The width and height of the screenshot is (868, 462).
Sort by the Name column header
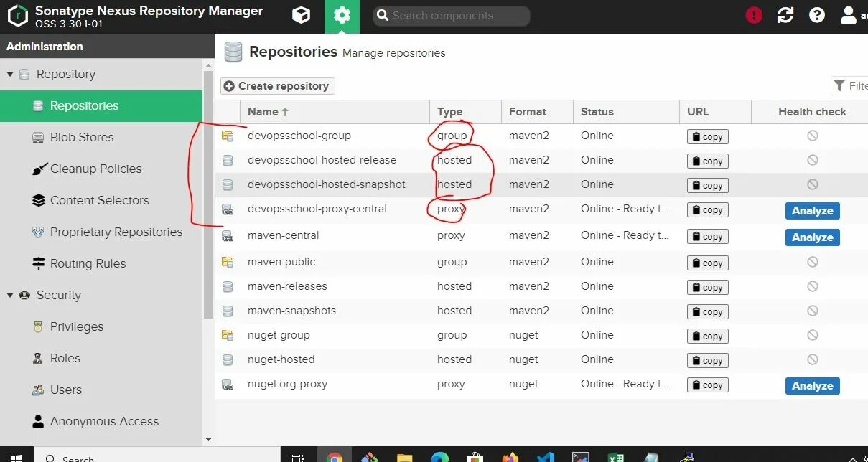[335, 112]
